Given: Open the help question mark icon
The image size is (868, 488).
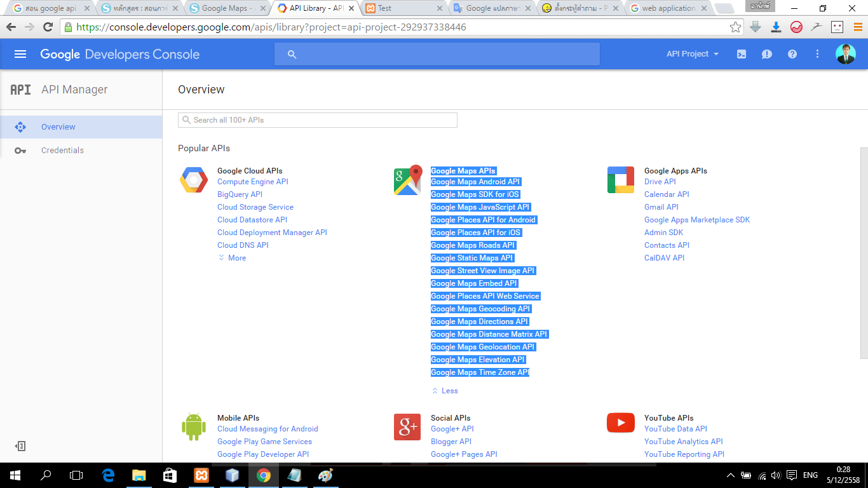Looking at the screenshot, I should point(792,54).
